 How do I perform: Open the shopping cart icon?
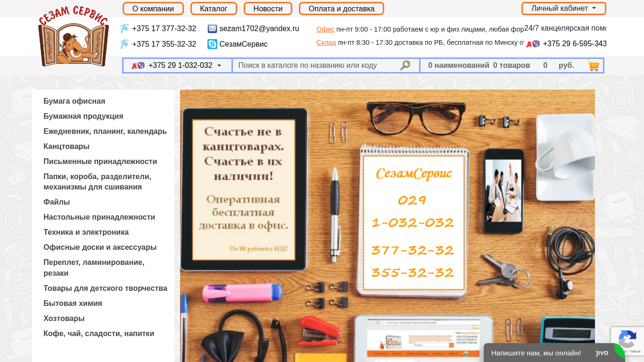(x=593, y=66)
